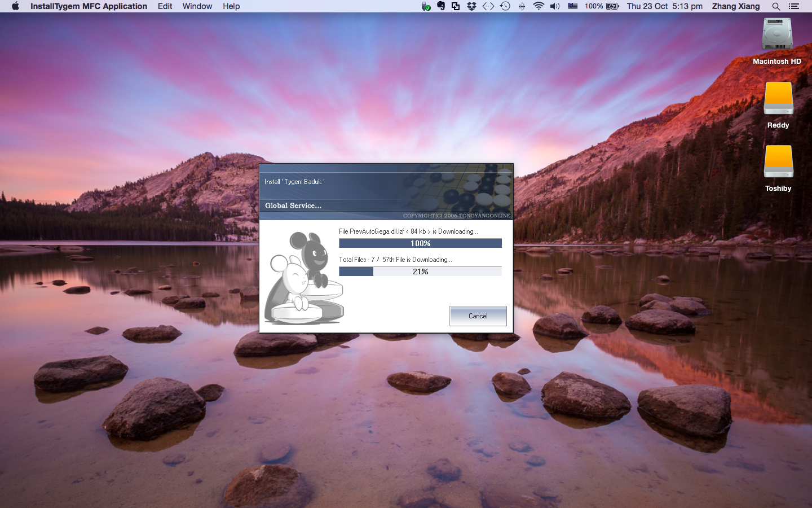Toggle Wi-Fi from the menu bar

(x=537, y=6)
